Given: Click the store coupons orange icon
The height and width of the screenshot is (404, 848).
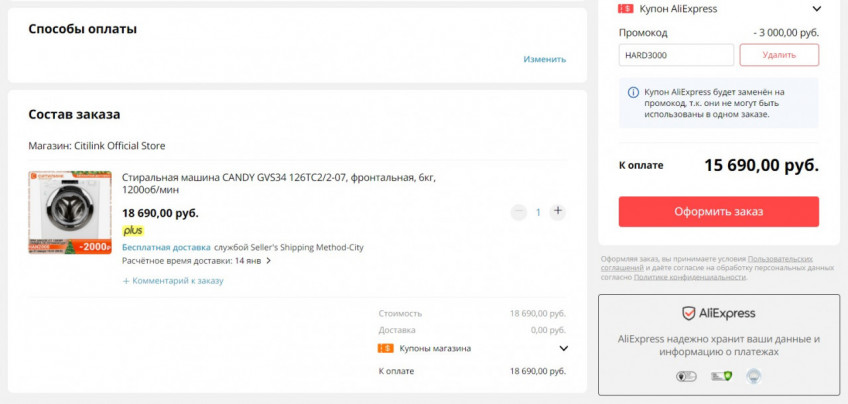Looking at the screenshot, I should (385, 348).
